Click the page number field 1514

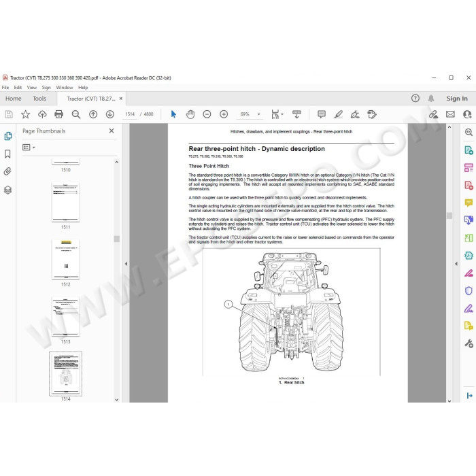[130, 114]
